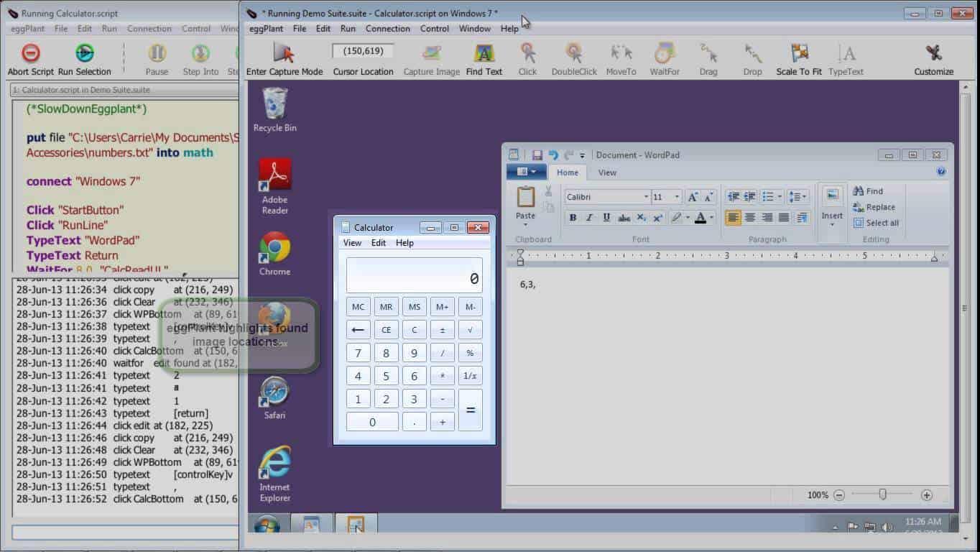Image resolution: width=980 pixels, height=552 pixels.
Task: Open the Calculator Edit menu
Action: pos(379,243)
